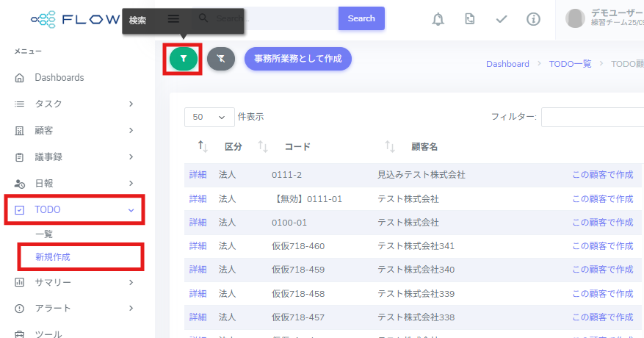Sort by the コード column header
This screenshot has width=644, height=338.
pyautogui.click(x=297, y=147)
